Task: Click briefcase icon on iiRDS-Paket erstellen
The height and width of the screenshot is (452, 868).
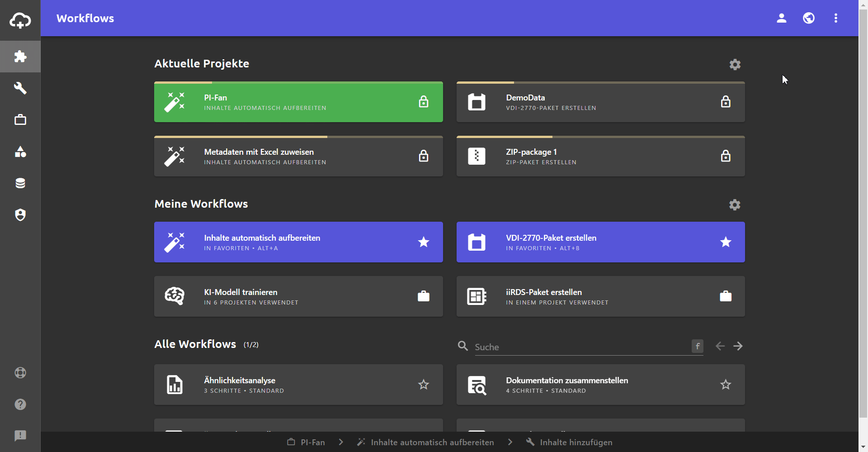Action: (726, 296)
